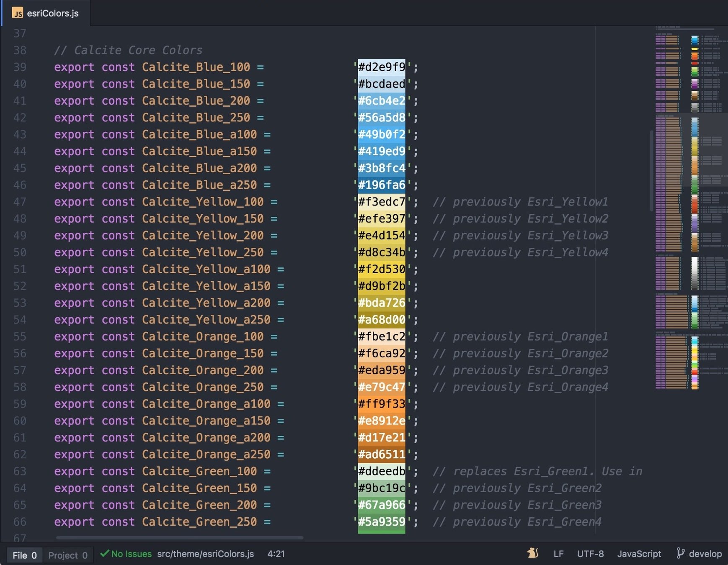Click line number 63 in gutter

point(20,471)
